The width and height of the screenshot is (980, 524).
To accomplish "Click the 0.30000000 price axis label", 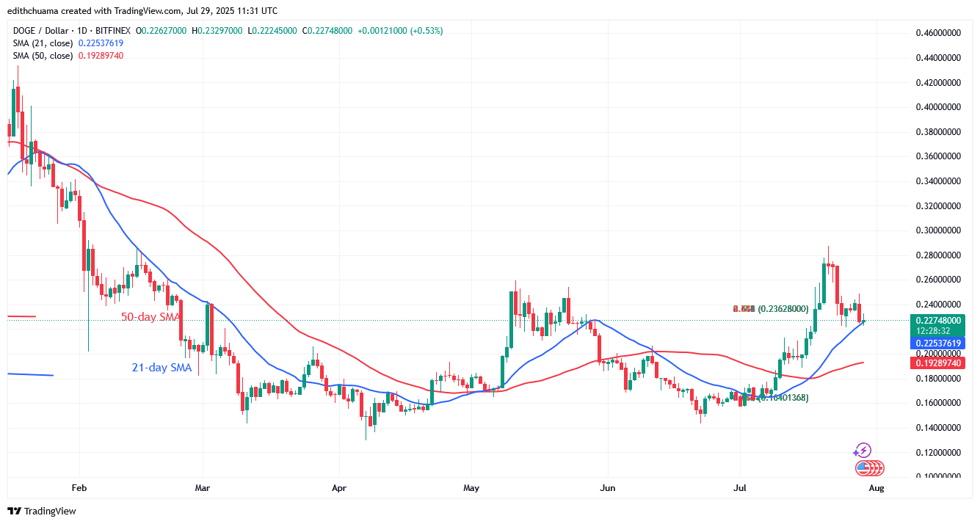I will tap(939, 230).
